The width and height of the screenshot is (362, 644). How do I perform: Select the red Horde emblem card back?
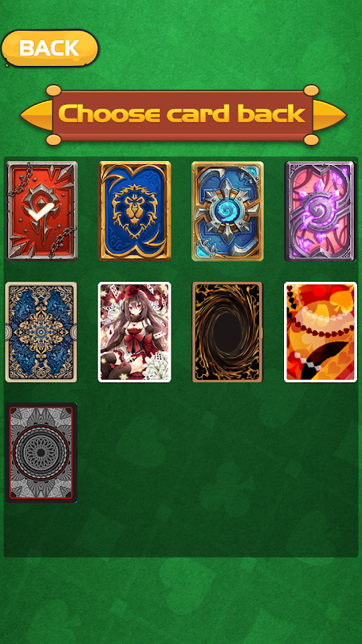[42, 211]
